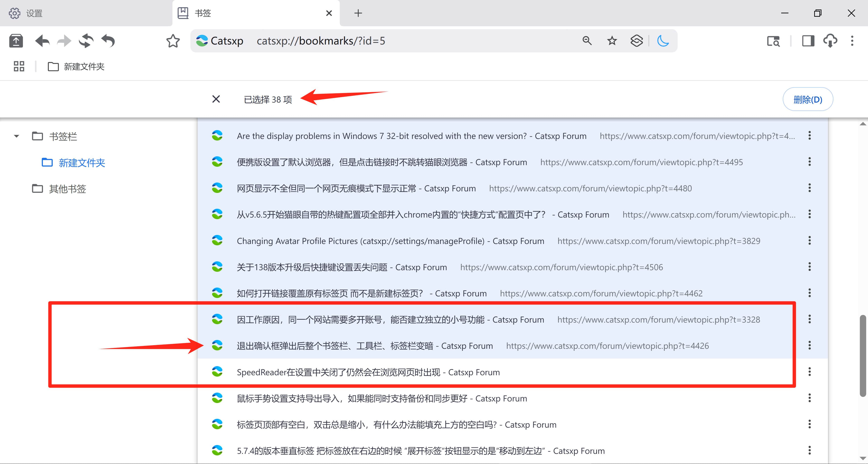Select 其他书签 folder in sidebar
Viewport: 868px width, 464px height.
point(59,189)
